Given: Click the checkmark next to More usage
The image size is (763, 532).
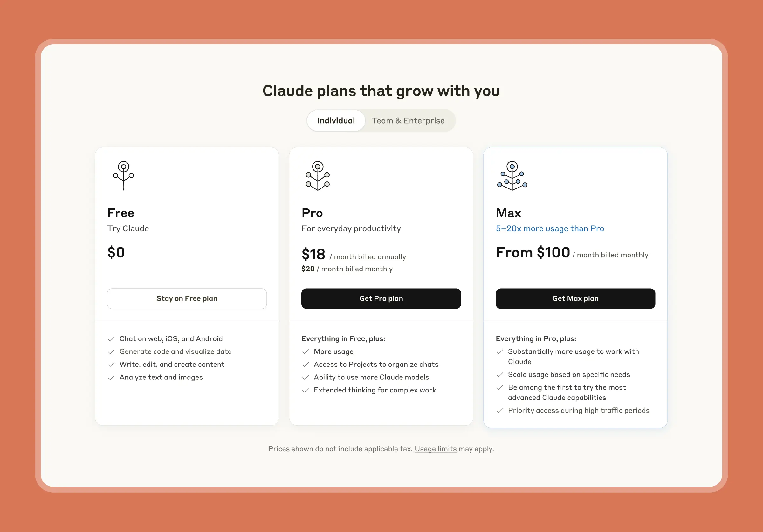Looking at the screenshot, I should (306, 351).
